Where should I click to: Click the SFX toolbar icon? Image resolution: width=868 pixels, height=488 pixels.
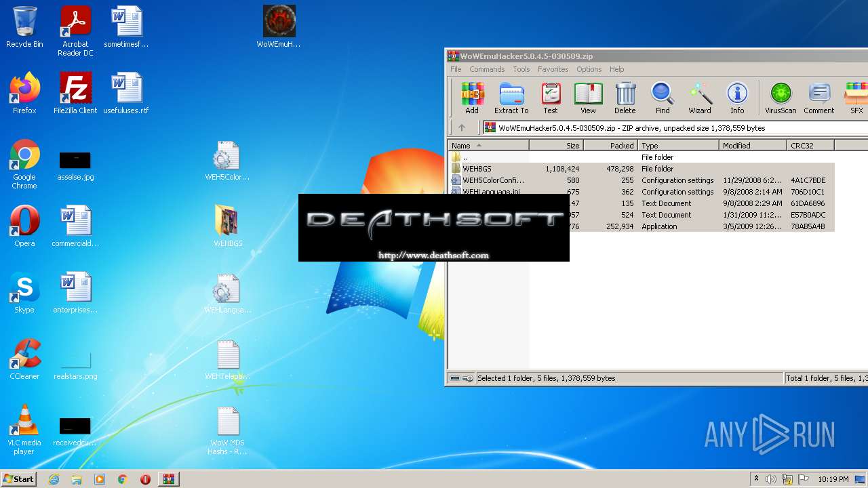pos(856,98)
